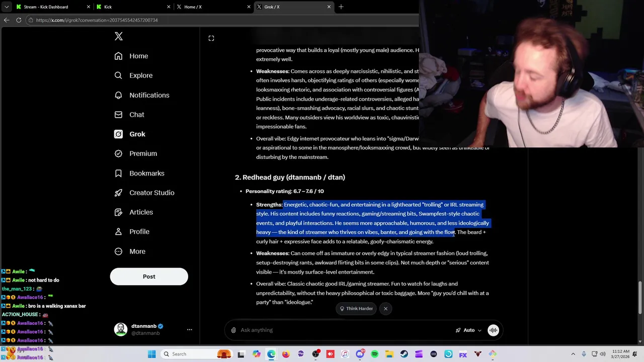
Task: Open Copilot from the taskbar
Action: (257, 354)
